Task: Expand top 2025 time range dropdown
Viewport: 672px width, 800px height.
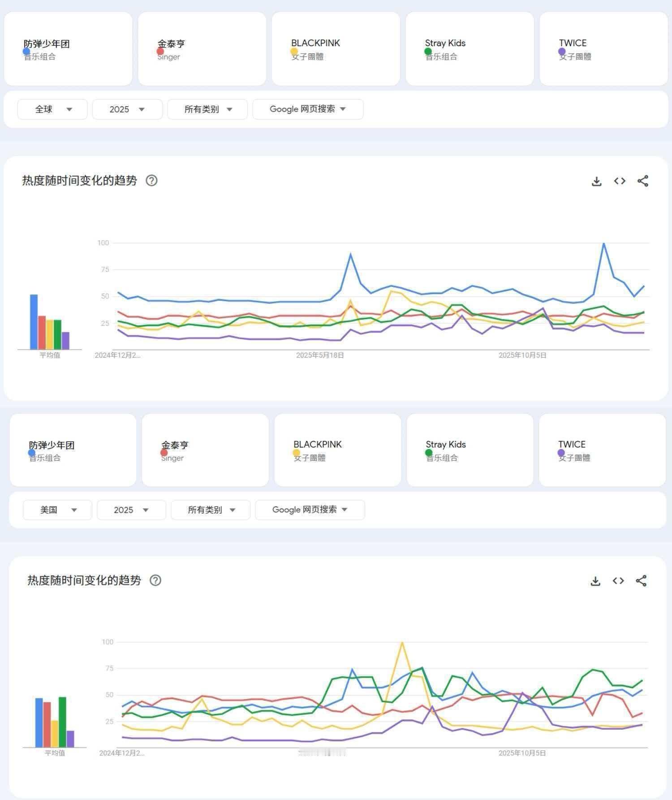Action: (127, 109)
